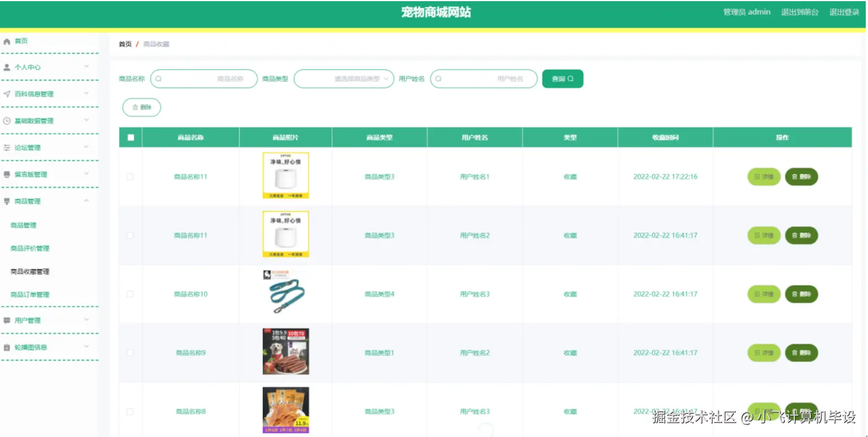Click the home icon beside 首页 in sidebar
The image size is (868, 437).
tap(7, 41)
